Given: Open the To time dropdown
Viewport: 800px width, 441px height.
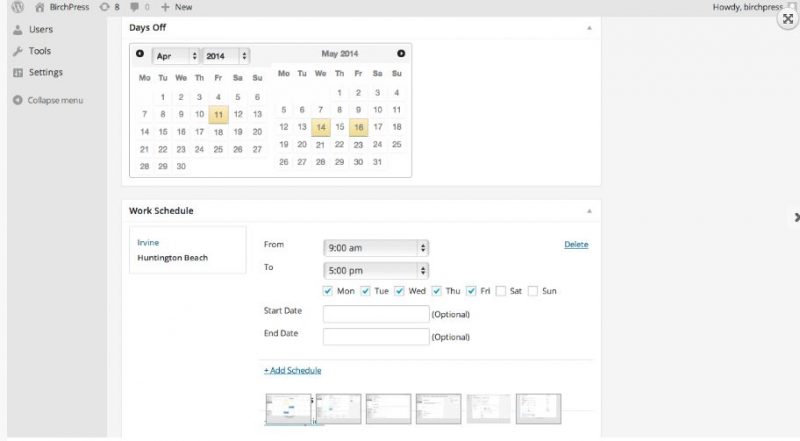Looking at the screenshot, I should pyautogui.click(x=376, y=270).
